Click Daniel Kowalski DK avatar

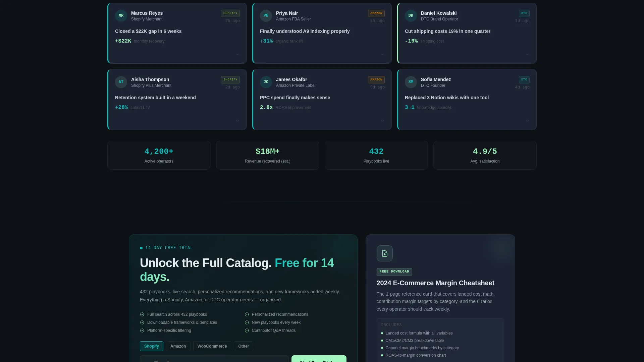[x=411, y=16]
